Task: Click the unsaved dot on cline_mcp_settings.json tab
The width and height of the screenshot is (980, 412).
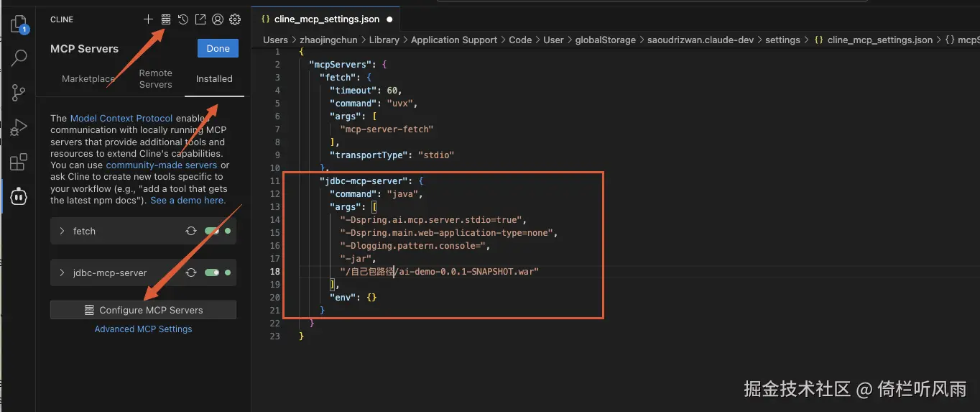Action: pos(389,19)
